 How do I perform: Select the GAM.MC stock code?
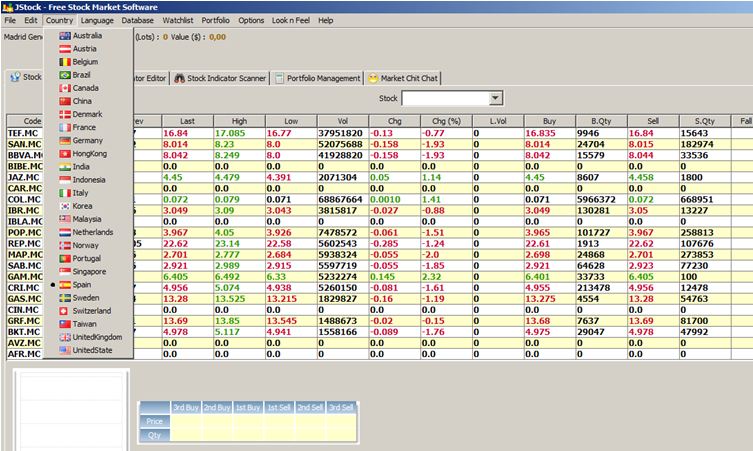pyautogui.click(x=25, y=277)
